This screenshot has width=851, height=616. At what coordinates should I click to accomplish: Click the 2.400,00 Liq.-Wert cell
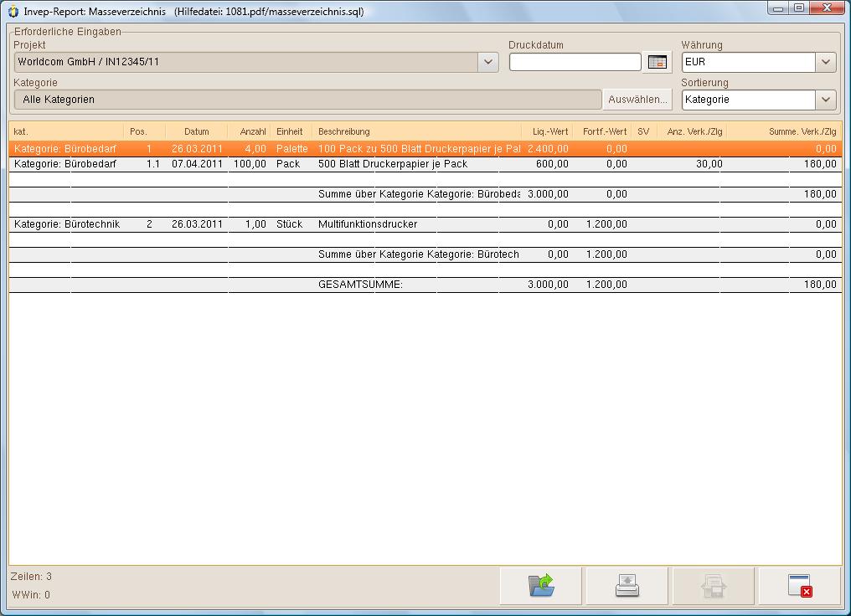pos(548,149)
